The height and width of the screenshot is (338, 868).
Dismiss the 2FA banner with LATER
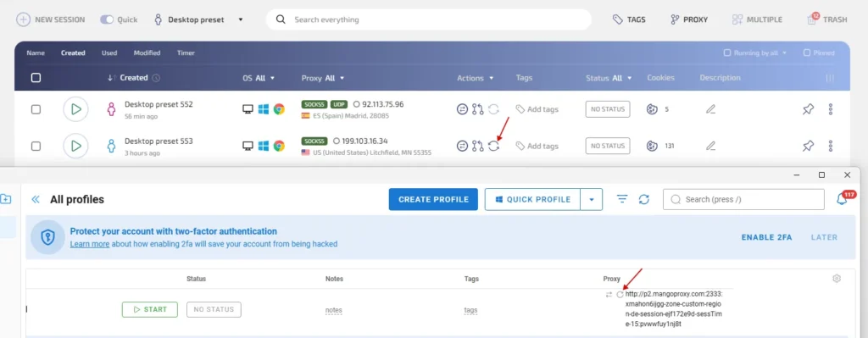click(x=824, y=237)
